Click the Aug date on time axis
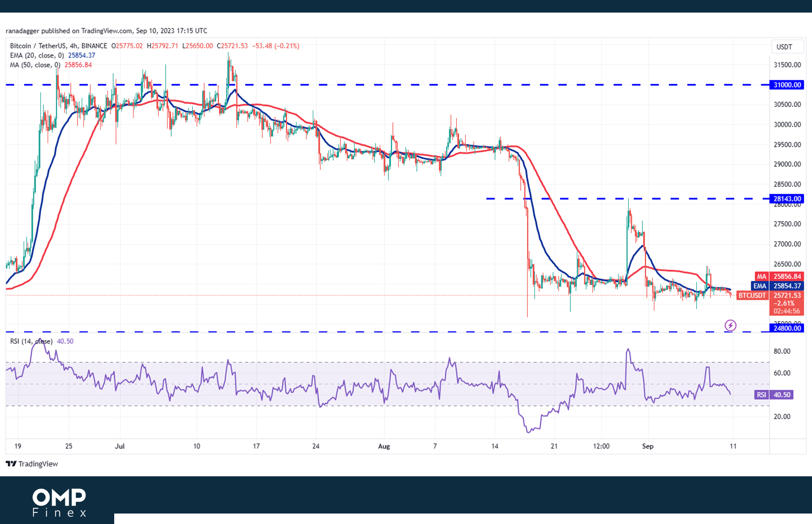 (x=384, y=446)
